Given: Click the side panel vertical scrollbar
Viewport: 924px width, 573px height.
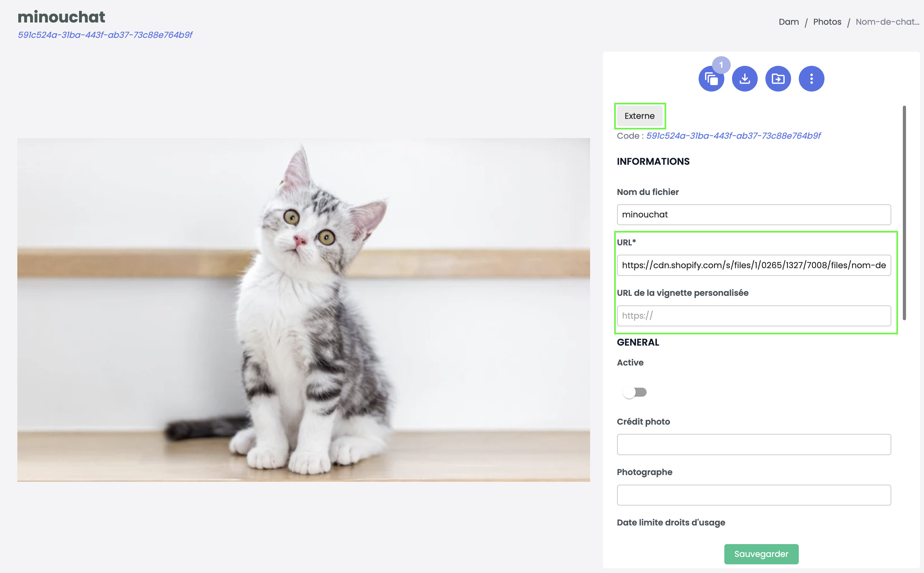Looking at the screenshot, I should click(904, 213).
